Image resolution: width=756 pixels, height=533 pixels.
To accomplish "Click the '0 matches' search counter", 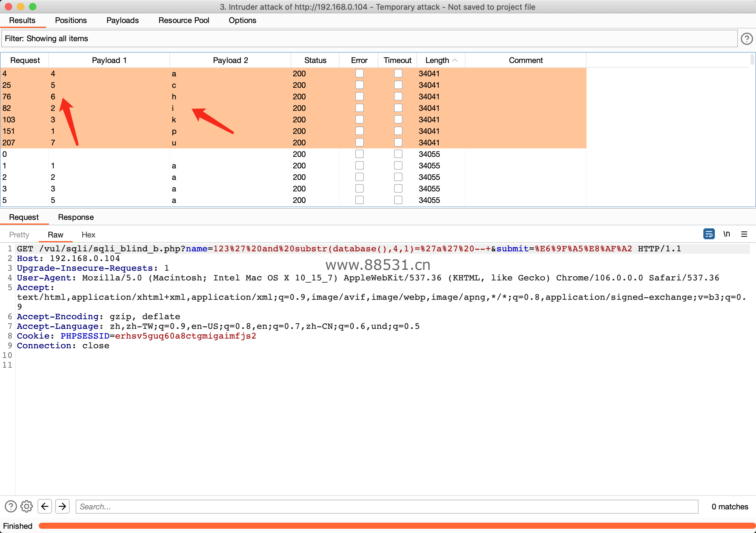I will click(x=729, y=506).
